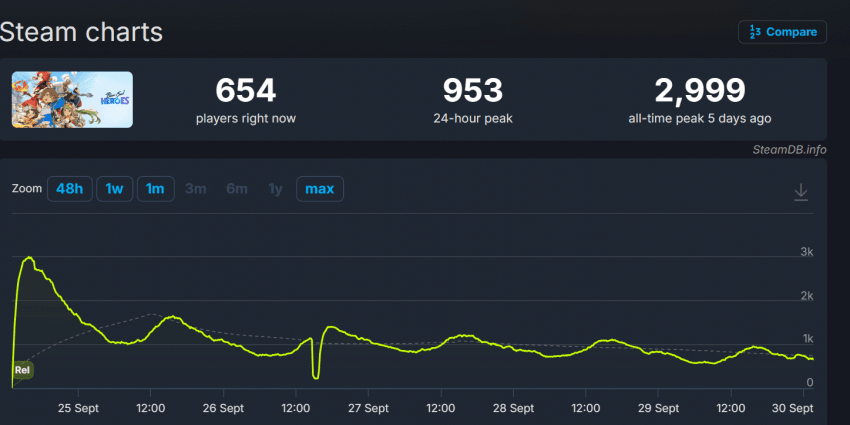
Task: Select the 1m zoom range
Action: click(155, 189)
